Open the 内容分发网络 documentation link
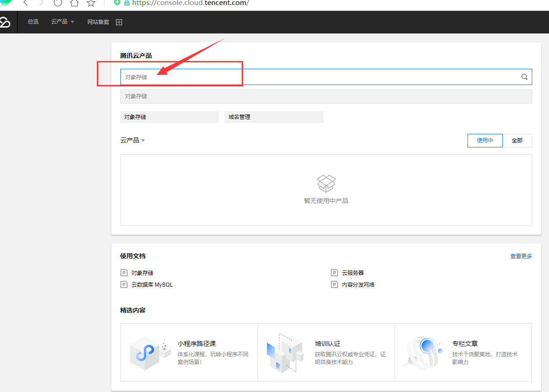Image resolution: width=549 pixels, height=392 pixels. 358,284
